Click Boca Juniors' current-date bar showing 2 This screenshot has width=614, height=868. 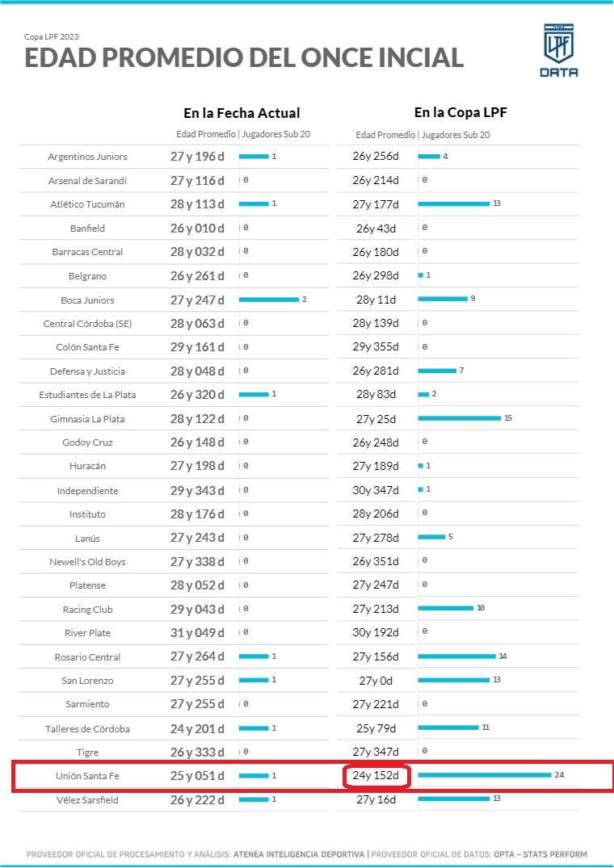point(269,300)
